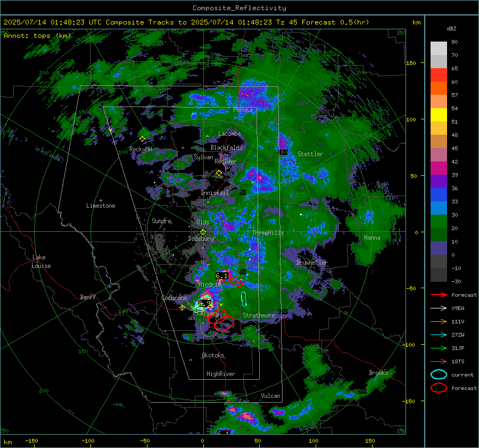The height and width of the screenshot is (448, 479).
Task: Click the yellow diamond marker below RedDeer
Action: pos(219,173)
